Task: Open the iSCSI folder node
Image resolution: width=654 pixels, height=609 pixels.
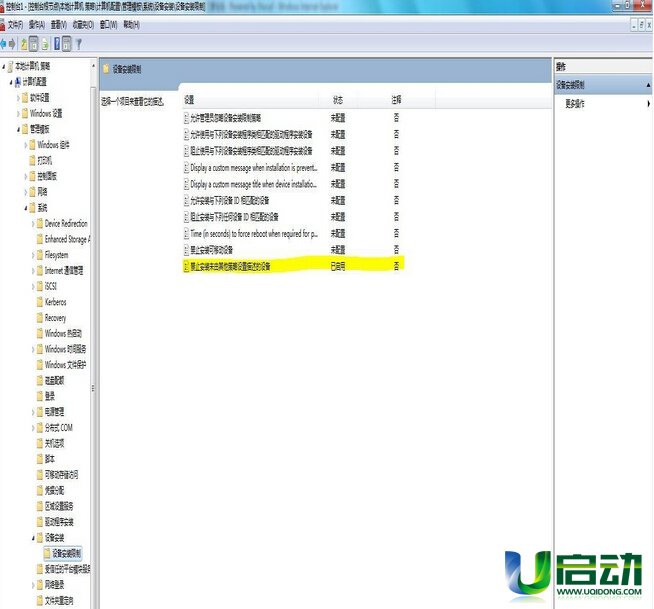Action: pyautogui.click(x=52, y=286)
